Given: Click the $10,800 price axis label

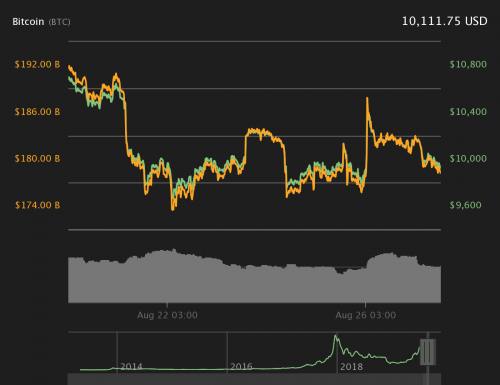Looking at the screenshot, I should [468, 64].
